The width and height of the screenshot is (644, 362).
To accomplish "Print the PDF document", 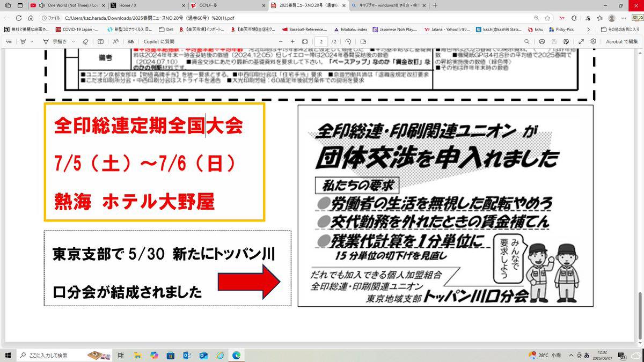I will point(542,41).
